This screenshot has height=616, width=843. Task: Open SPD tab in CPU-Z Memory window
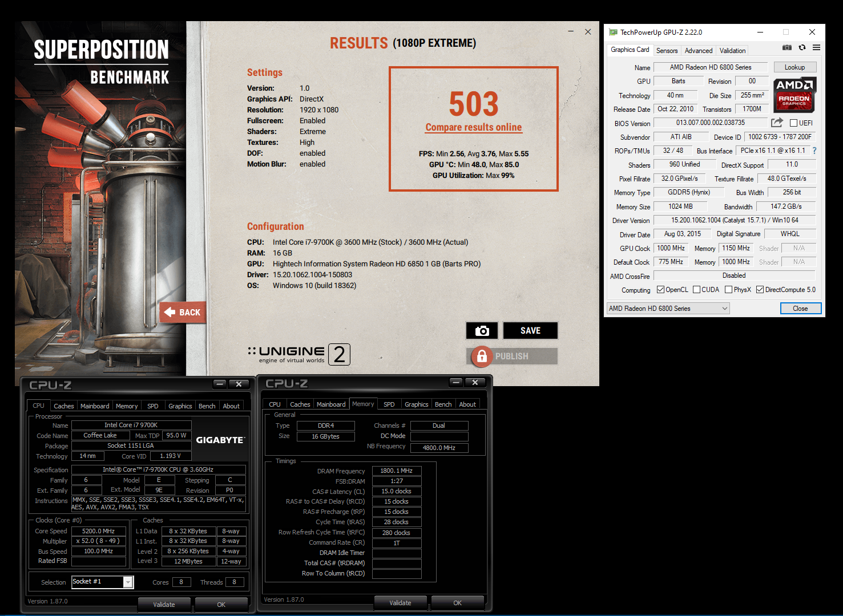click(x=389, y=404)
